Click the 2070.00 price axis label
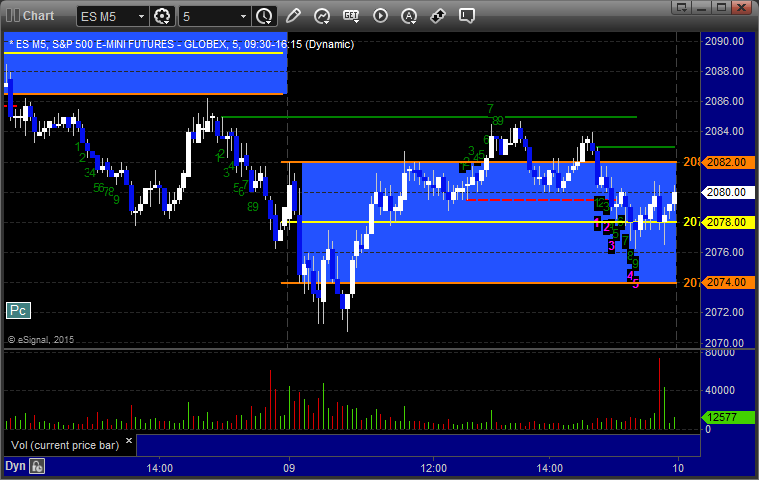Viewport: 759px width, 480px height. pos(724,343)
